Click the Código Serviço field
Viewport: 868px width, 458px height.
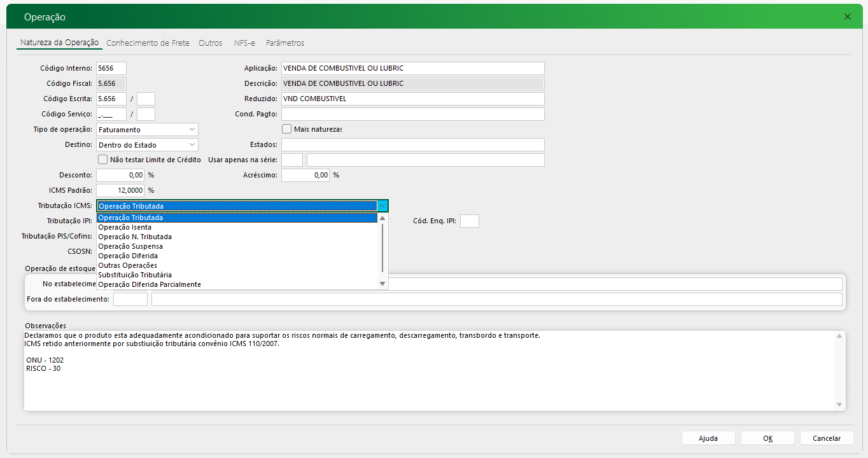111,114
